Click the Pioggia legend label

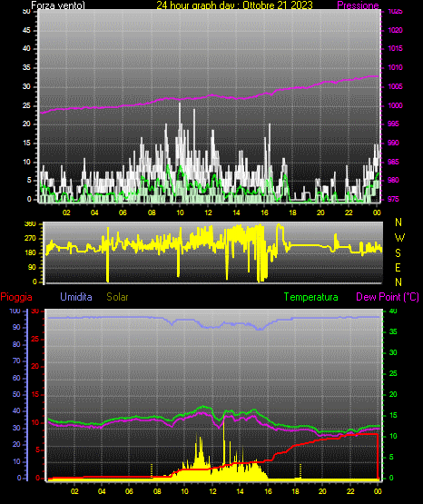pos(16,297)
